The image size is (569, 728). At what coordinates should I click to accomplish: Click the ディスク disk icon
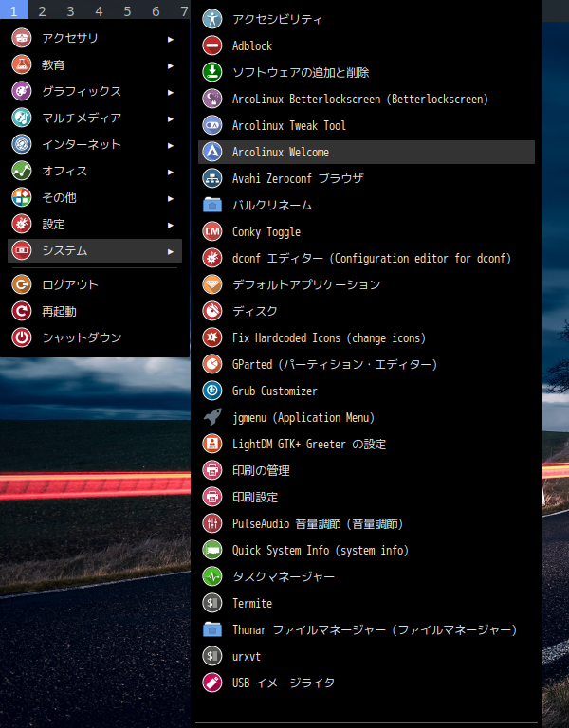click(x=212, y=311)
